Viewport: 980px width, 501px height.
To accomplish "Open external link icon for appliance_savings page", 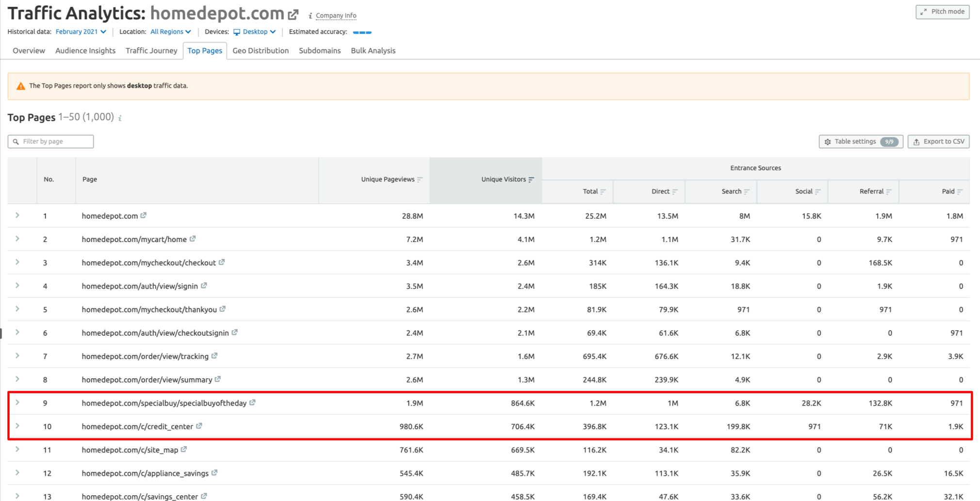I will 214,472.
